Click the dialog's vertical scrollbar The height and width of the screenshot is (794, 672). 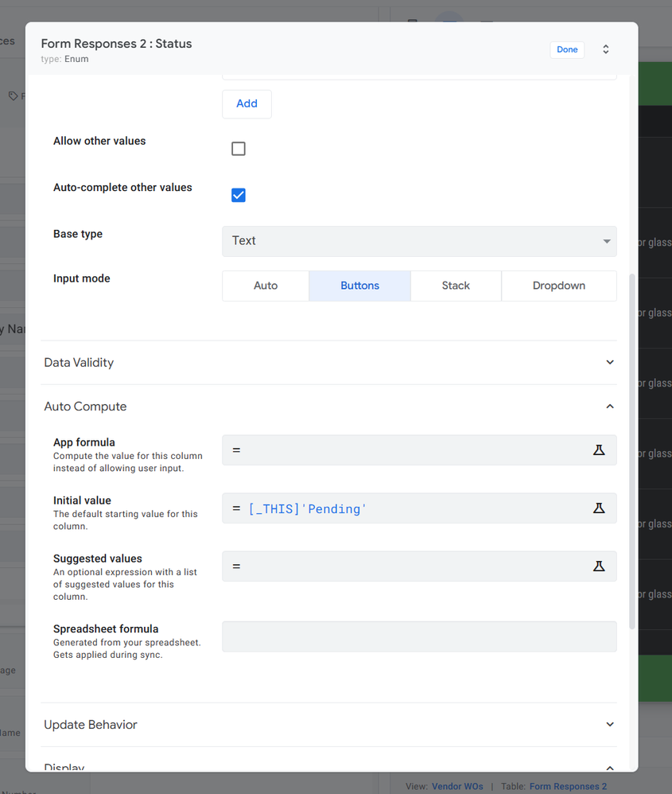coord(632,451)
